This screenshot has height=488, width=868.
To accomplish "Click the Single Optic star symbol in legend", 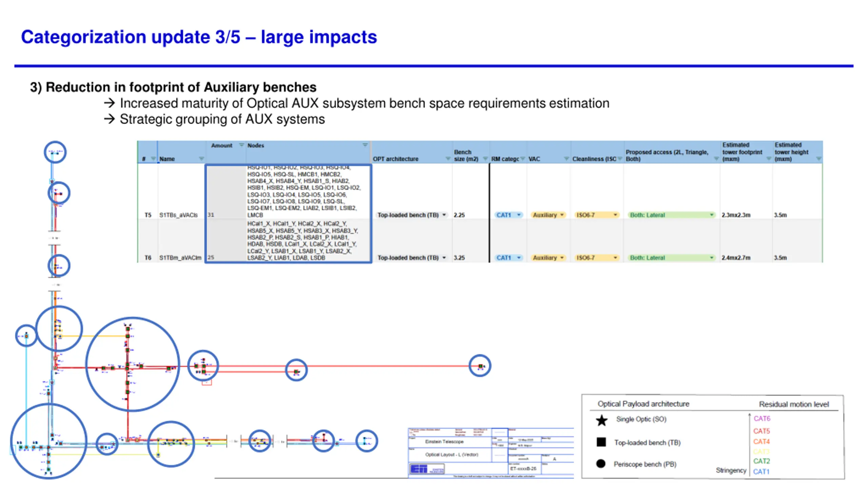I will point(602,420).
